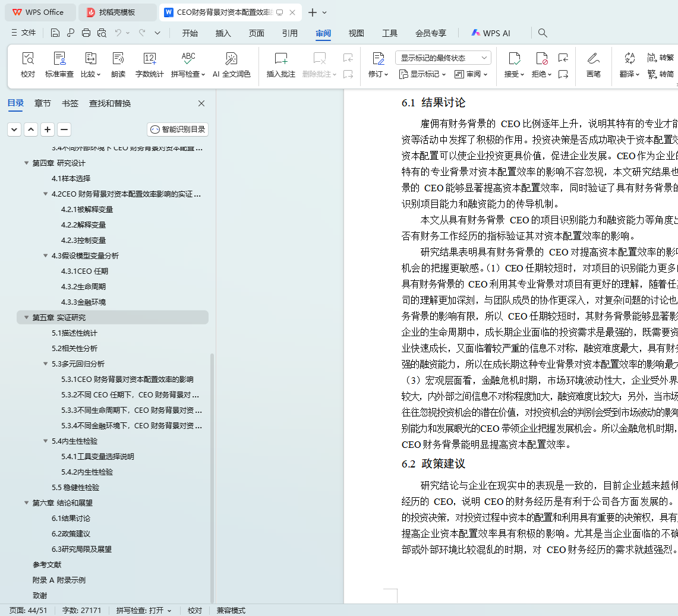Jump to 致谢 in outline
The image size is (678, 616).
[40, 596]
